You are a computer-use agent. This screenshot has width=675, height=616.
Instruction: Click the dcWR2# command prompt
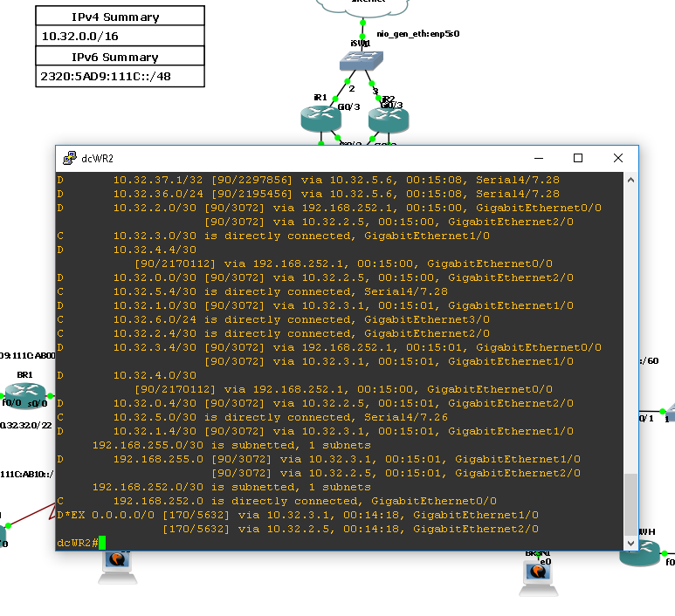coord(78,543)
